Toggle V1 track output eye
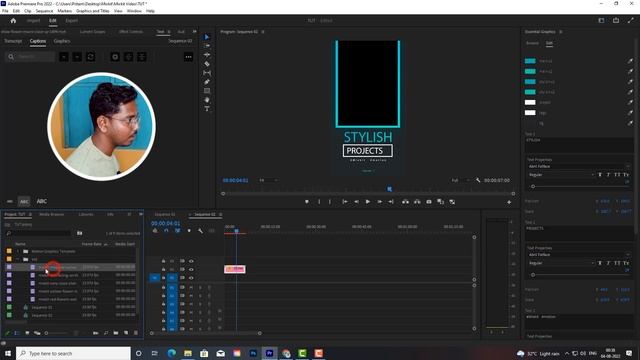The height and width of the screenshot is (360, 640). pos(191,278)
